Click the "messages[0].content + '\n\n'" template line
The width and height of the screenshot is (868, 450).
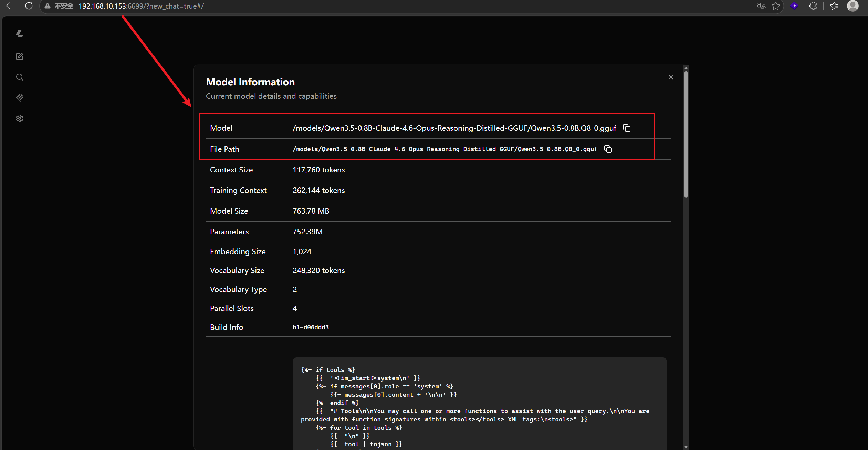click(394, 395)
